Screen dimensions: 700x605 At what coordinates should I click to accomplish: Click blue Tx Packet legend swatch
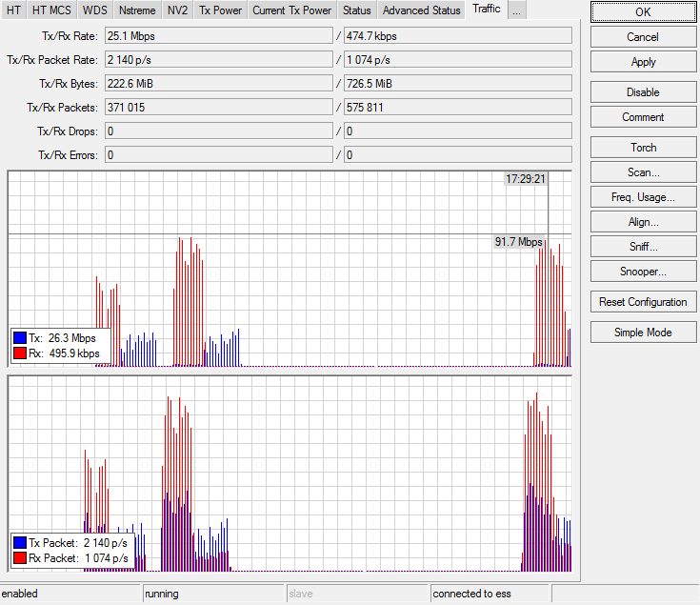point(20,543)
